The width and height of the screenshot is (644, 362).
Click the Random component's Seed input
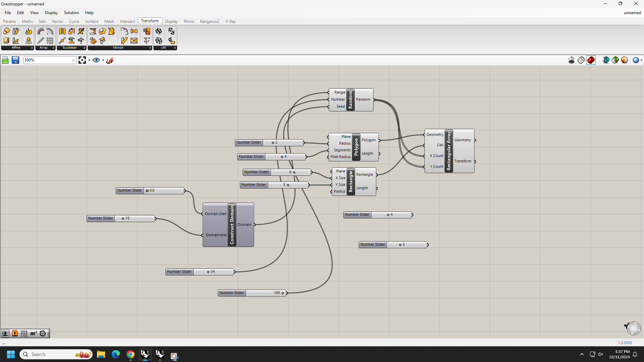(340, 107)
